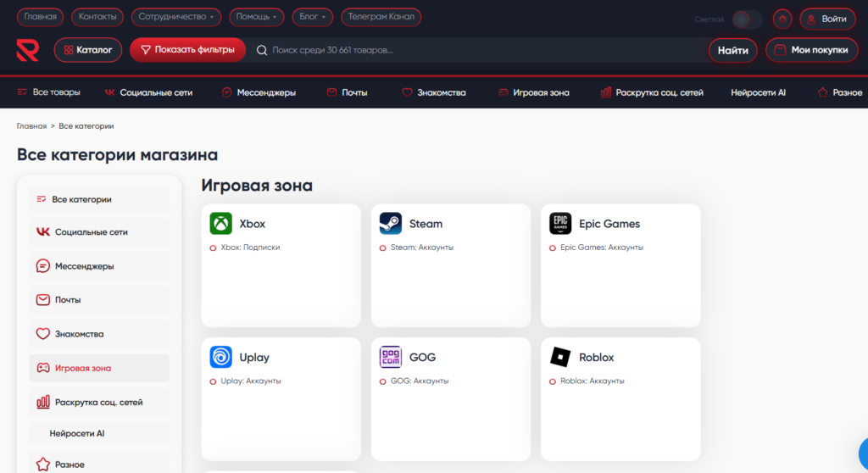
Task: Go to Нейросети AI in navigation bar
Action: tap(758, 92)
